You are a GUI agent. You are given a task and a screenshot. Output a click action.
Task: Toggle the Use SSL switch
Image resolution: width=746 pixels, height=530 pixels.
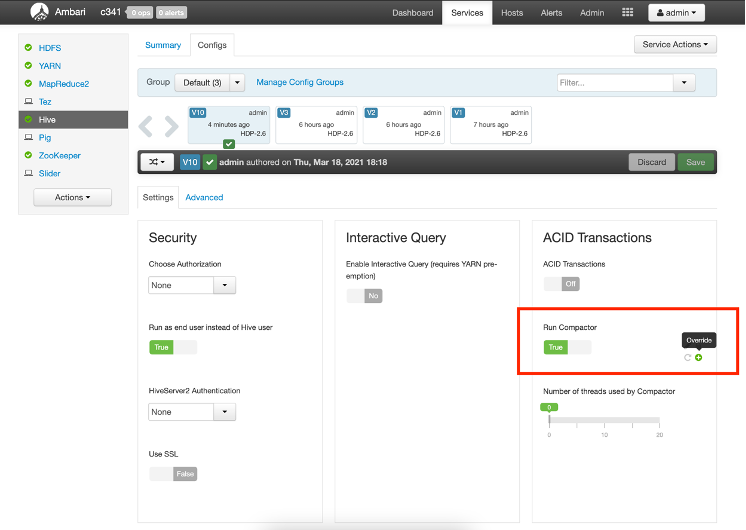pyautogui.click(x=173, y=474)
